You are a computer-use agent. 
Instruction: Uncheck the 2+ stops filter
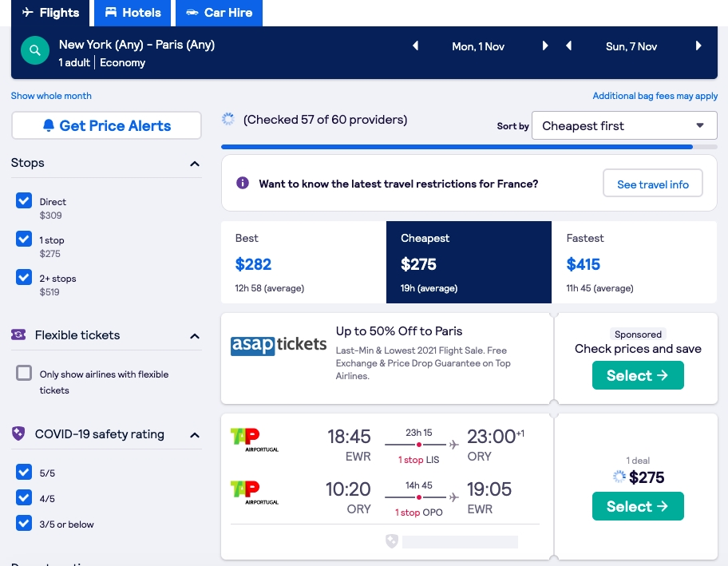tap(24, 277)
